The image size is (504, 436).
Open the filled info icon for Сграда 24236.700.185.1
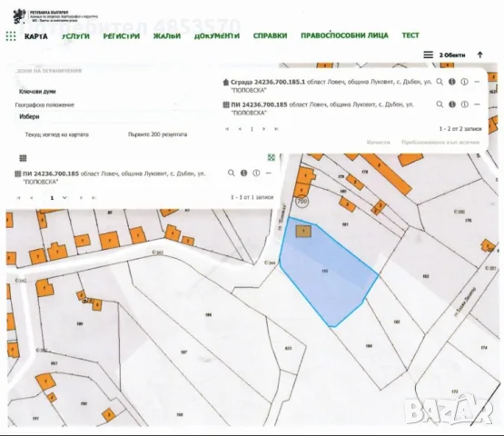452,82
